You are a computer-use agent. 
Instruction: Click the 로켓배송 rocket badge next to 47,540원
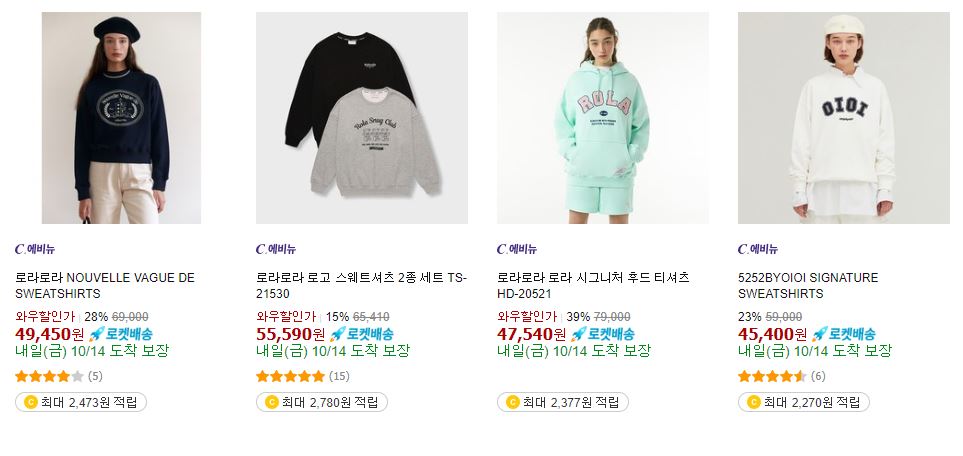click(x=602, y=334)
